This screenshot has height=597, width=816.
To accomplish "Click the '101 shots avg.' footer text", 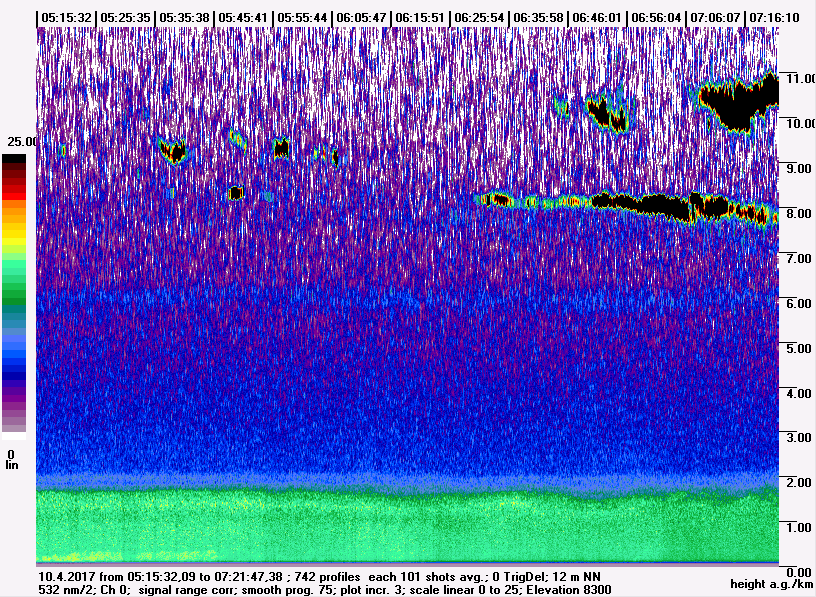I will [x=441, y=577].
